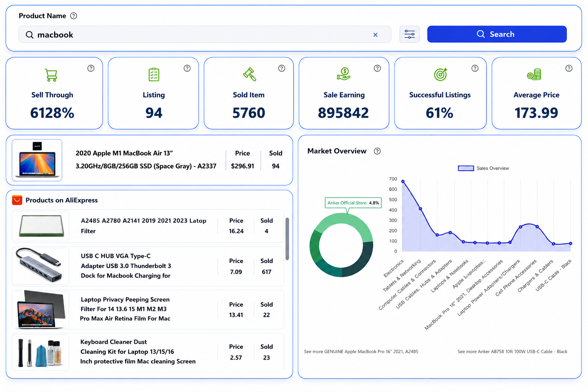Click the Sold Item gavel icon
The image size is (588, 392).
[x=250, y=74]
